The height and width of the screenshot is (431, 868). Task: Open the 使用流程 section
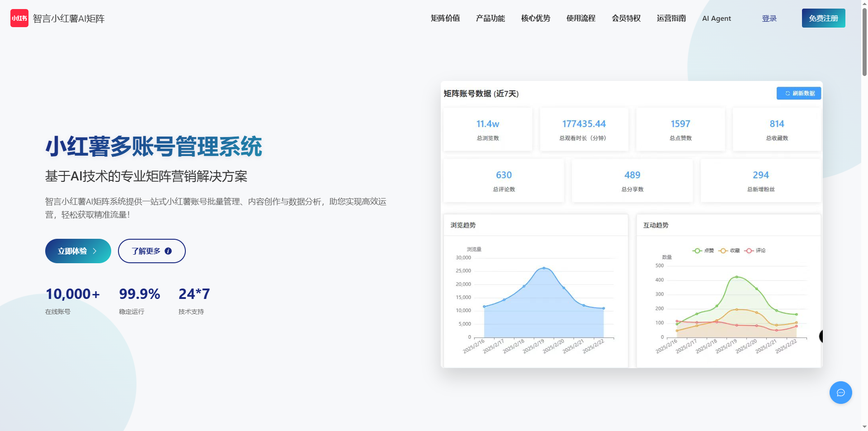pos(580,18)
